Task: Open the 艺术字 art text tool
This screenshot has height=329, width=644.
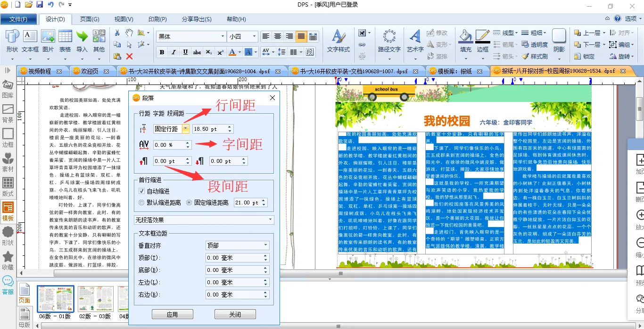Action: tap(415, 41)
